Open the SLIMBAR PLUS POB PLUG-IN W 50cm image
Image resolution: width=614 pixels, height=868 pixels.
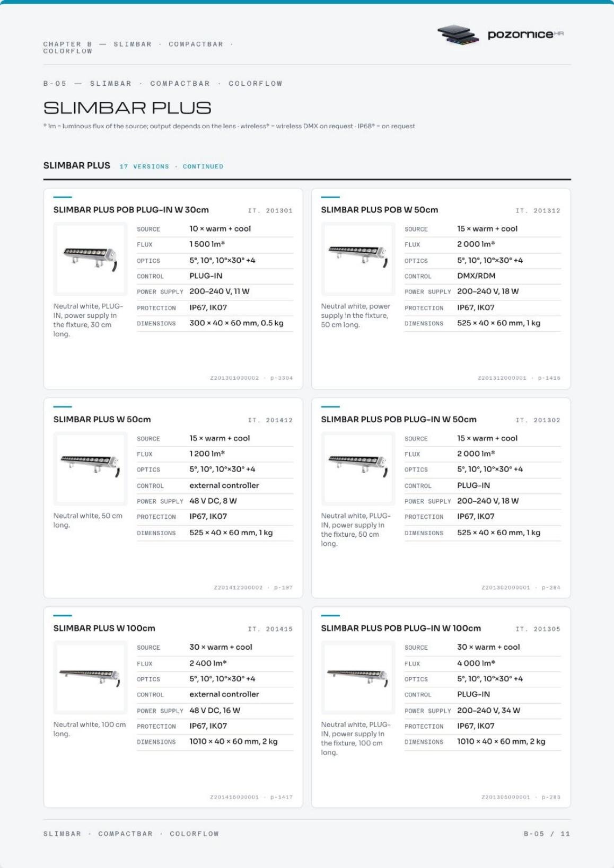[x=358, y=468]
